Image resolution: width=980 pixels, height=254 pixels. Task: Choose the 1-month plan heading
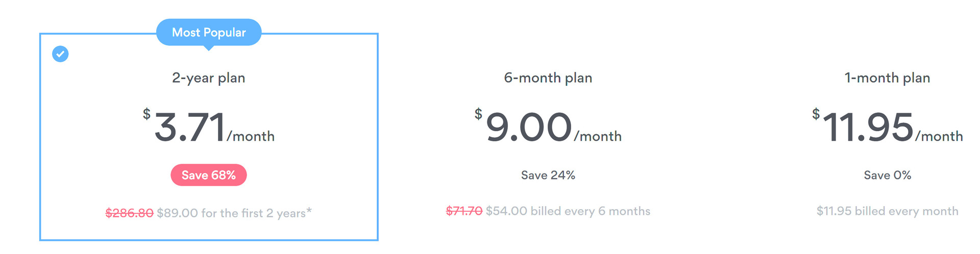(x=887, y=78)
